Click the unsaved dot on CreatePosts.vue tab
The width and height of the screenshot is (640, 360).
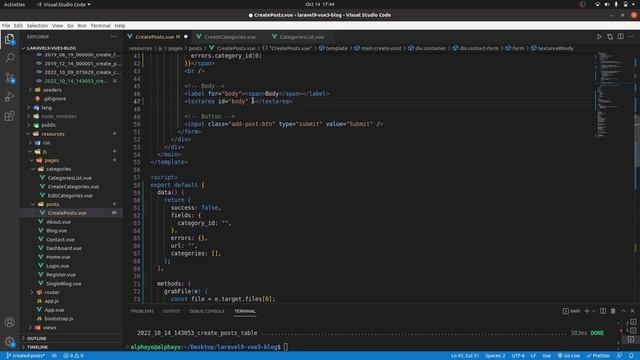pyautogui.click(x=186, y=37)
